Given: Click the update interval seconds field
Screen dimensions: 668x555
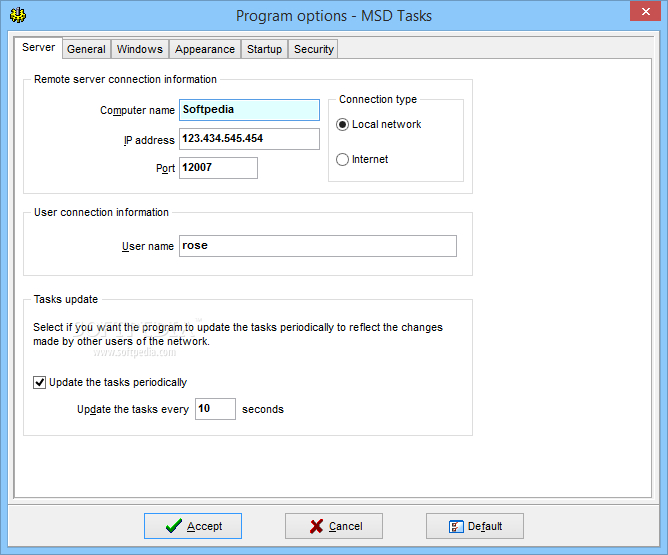Looking at the screenshot, I should point(215,409).
